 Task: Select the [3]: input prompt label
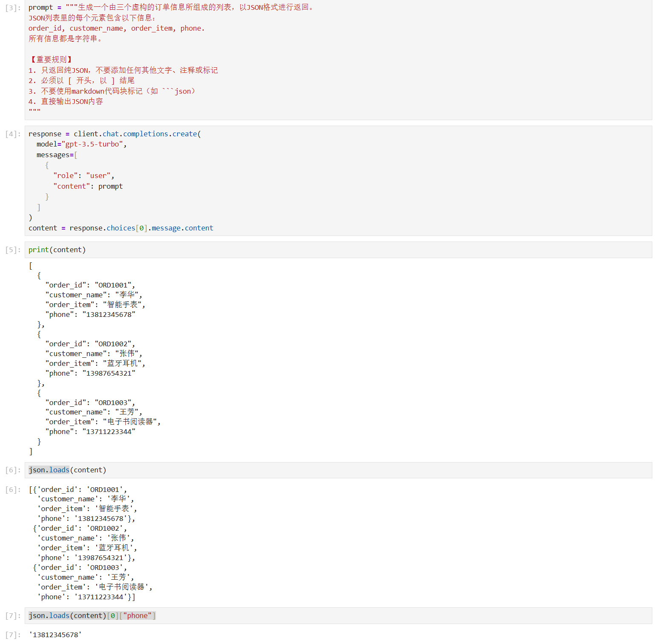(x=13, y=8)
